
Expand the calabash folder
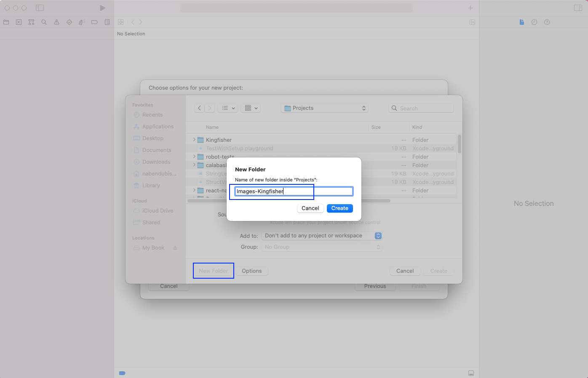(194, 165)
